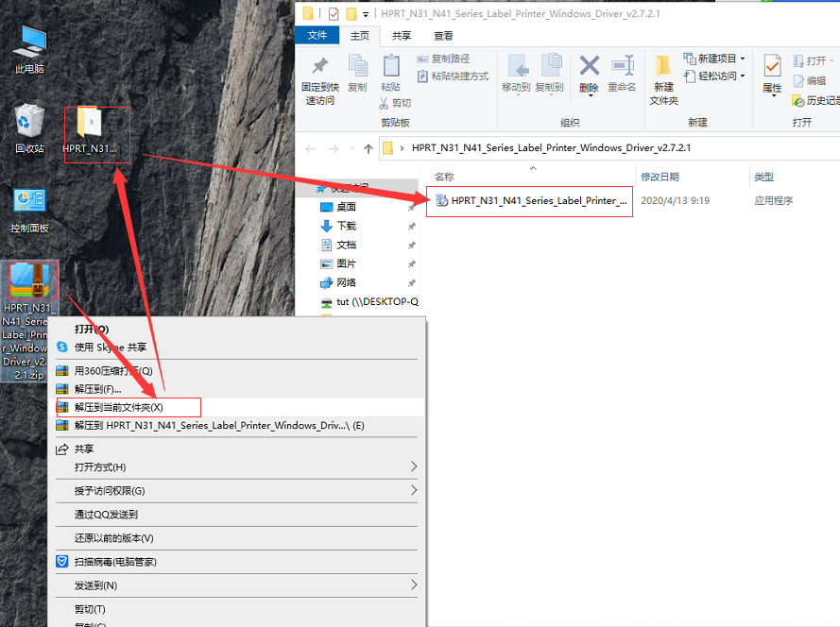This screenshot has width=840, height=627.
Task: Click the Rename icon in ribbon
Action: [x=623, y=65]
